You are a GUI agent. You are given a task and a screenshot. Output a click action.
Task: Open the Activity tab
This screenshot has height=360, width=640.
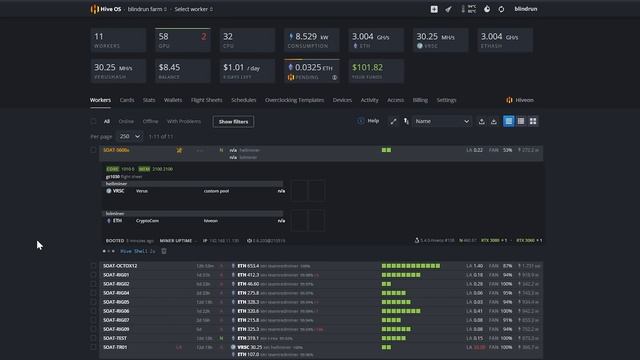(369, 100)
